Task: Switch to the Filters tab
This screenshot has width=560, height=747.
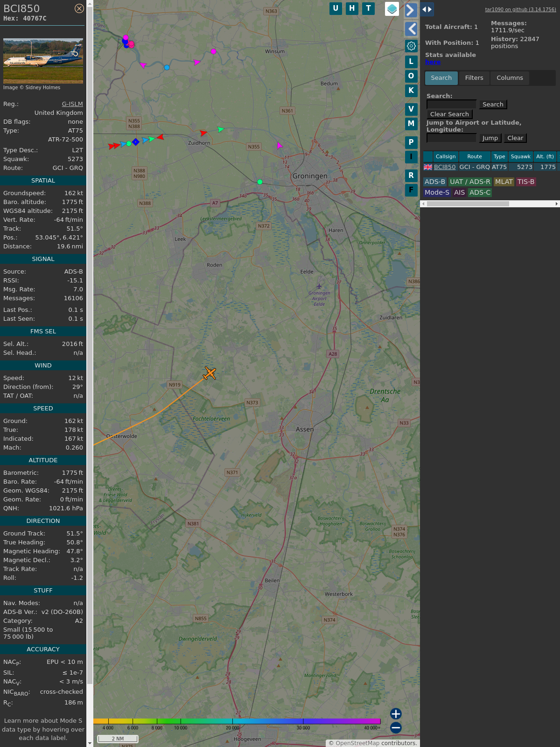Action: [474, 78]
